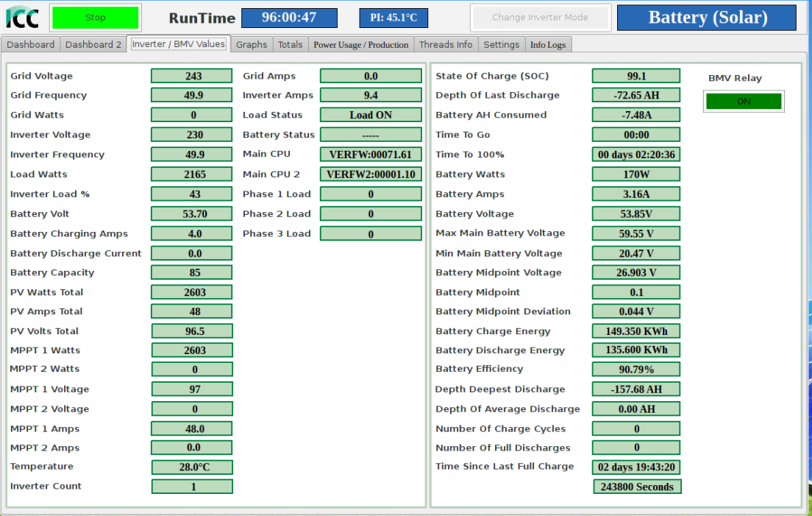Switch to the Settings tab
This screenshot has width=812, height=516.
(x=502, y=45)
